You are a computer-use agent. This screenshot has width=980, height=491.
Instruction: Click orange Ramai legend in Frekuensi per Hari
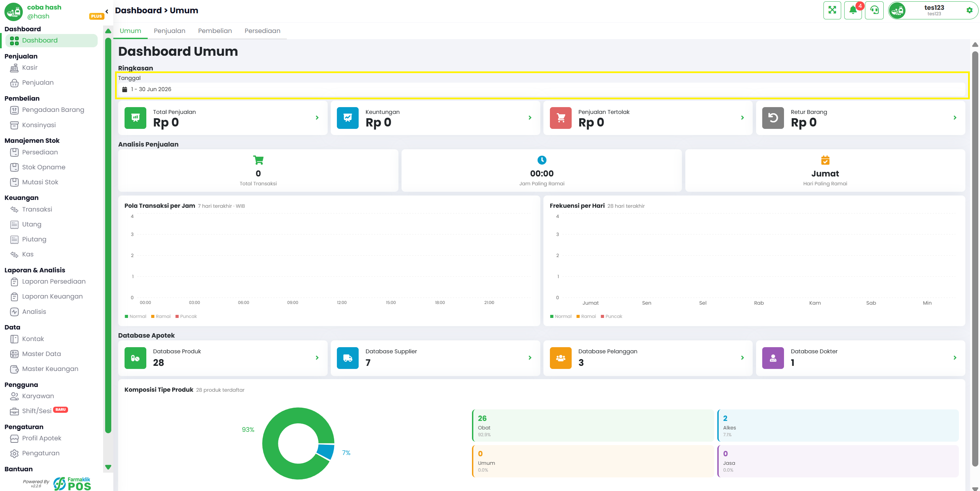586,316
